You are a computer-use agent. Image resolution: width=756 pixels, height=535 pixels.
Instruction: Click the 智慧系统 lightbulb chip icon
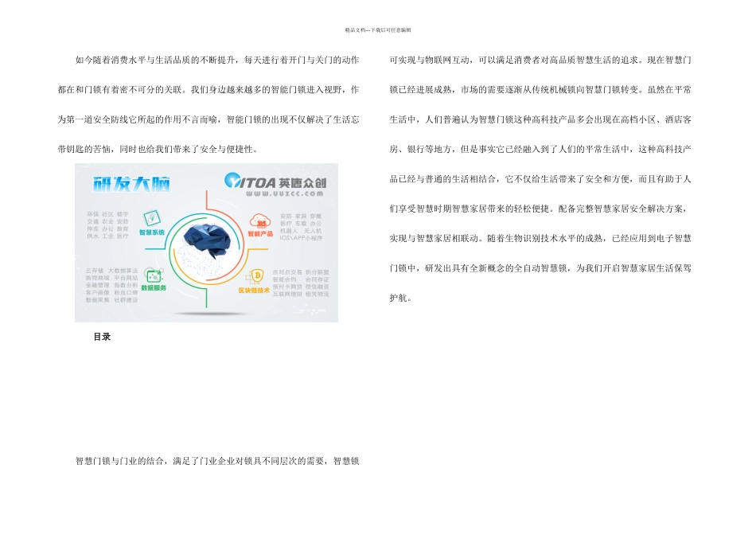coord(152,218)
